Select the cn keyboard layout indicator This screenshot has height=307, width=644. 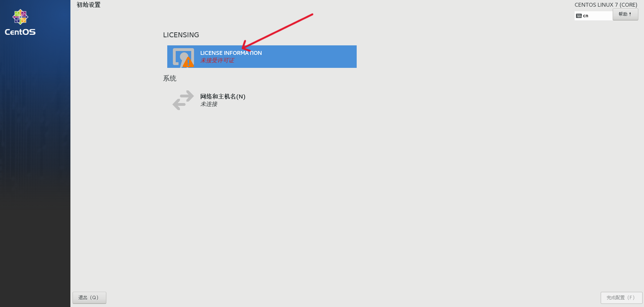593,16
